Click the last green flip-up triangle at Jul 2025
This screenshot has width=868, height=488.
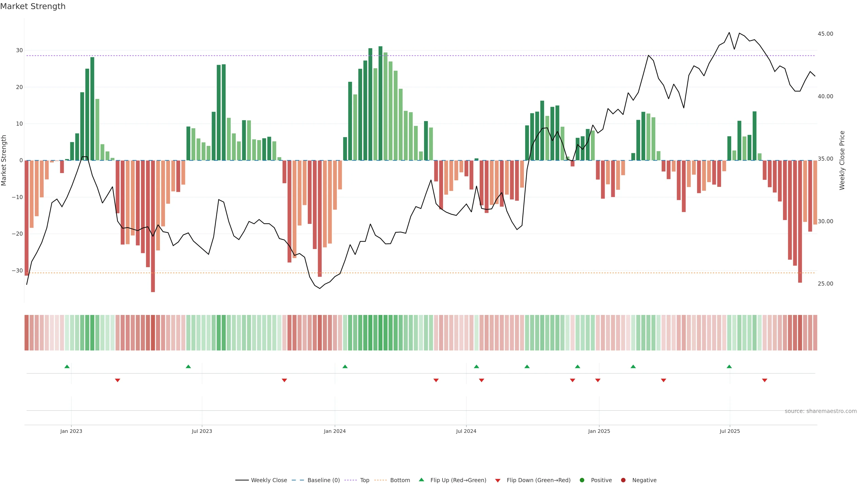[x=729, y=366]
